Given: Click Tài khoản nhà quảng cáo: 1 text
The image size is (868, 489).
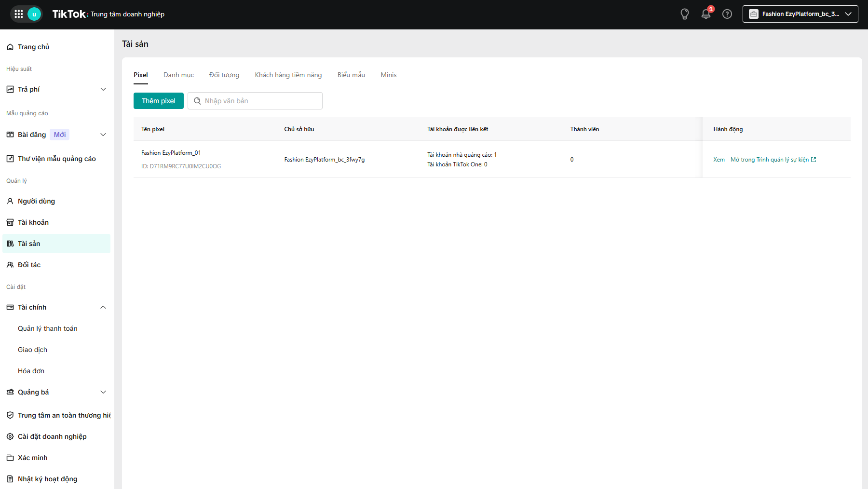Looking at the screenshot, I should tap(462, 155).
